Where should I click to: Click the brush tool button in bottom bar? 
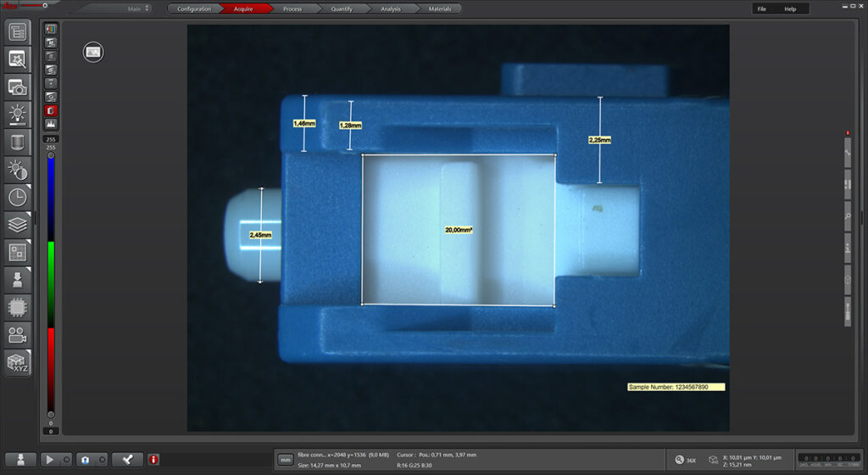pos(128,459)
